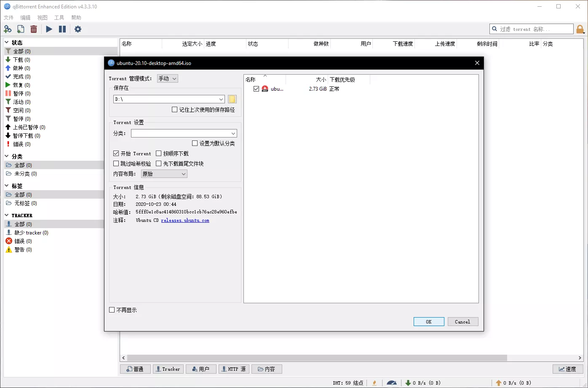Check the 不再显示 checkbox
This screenshot has width=588, height=388.
pyautogui.click(x=112, y=310)
